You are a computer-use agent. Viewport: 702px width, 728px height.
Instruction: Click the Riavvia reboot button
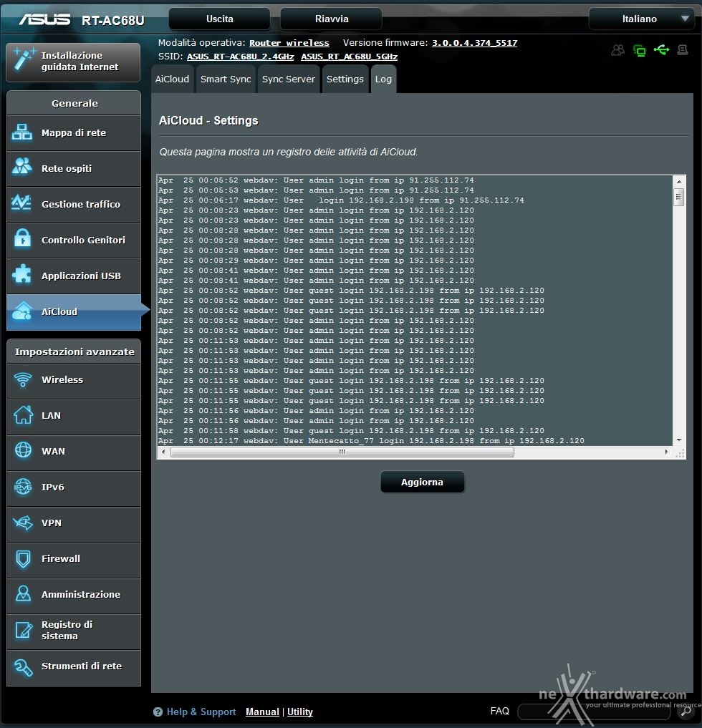(331, 19)
